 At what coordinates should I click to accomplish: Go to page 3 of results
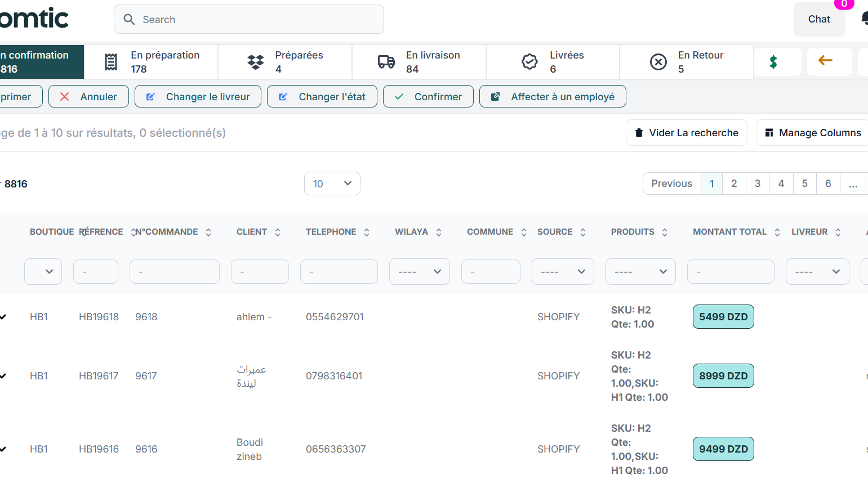758,183
